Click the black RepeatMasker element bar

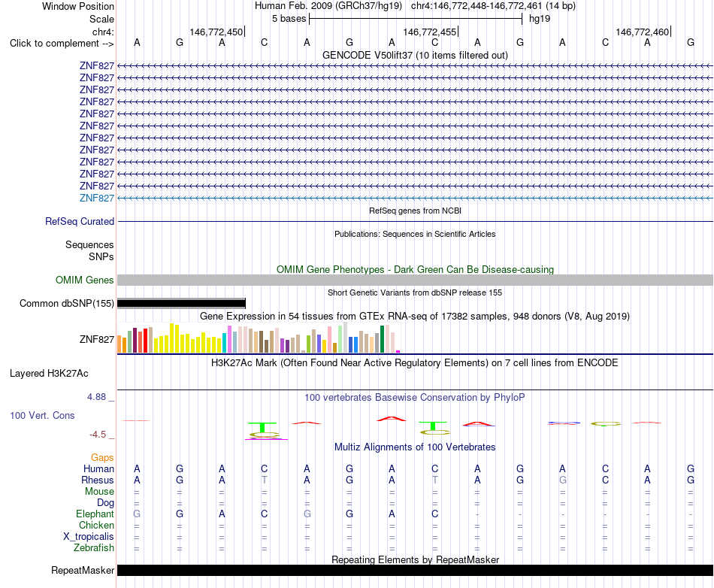tap(415, 570)
